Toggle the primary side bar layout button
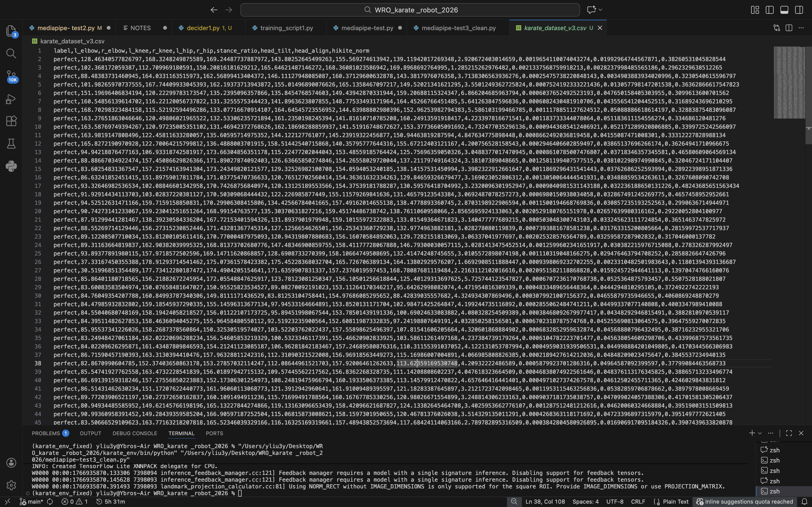Screen dimensions: 812x507 point(769,10)
